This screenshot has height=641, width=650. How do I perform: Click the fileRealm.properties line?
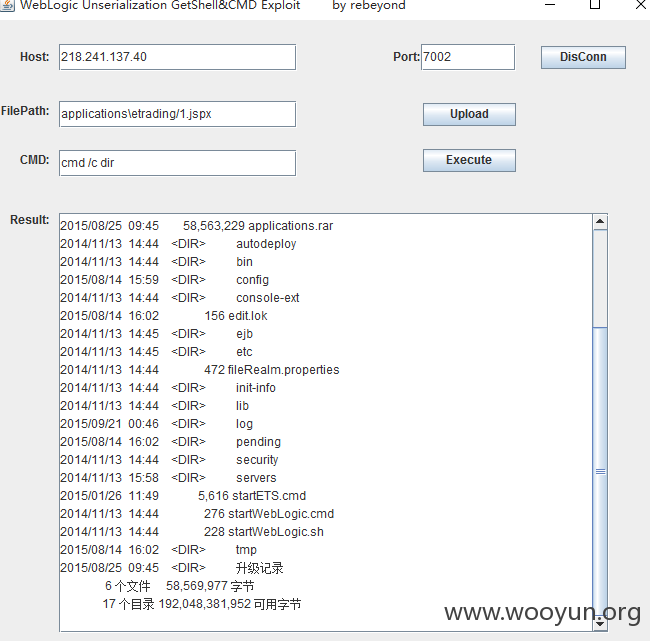coord(200,370)
